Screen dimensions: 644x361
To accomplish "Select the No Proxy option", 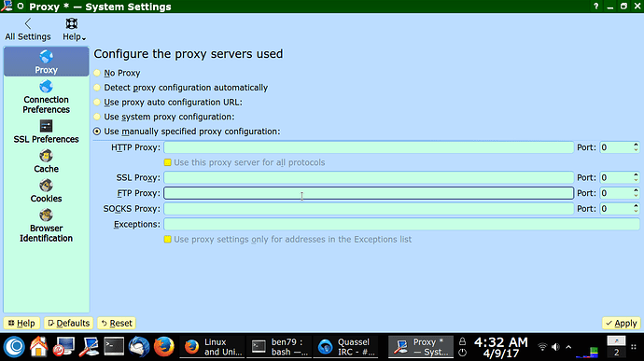I will (118, 73).
